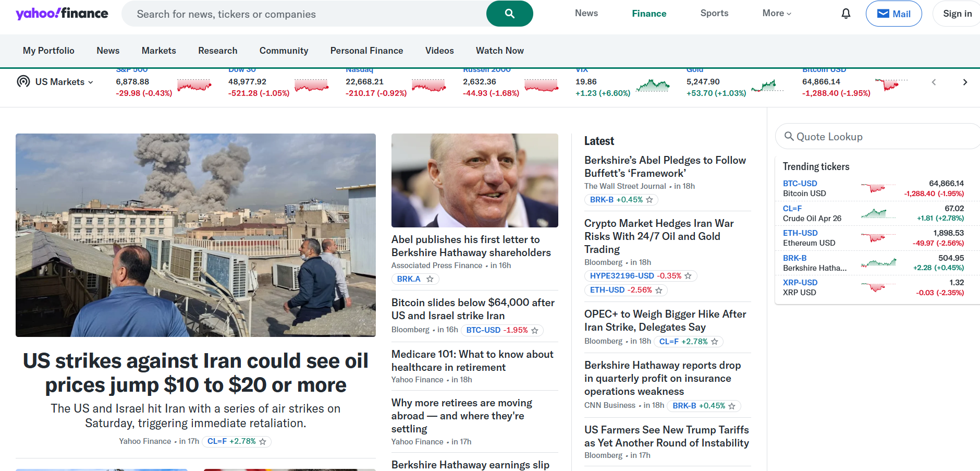Screen dimensions: 980x471
Task: Open the Personal Finance menu item
Action: tap(366, 51)
